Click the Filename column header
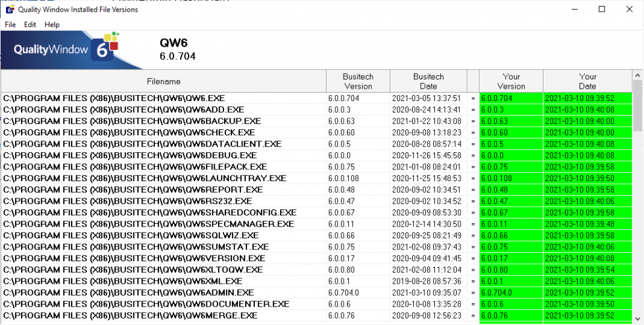This screenshot has width=644, height=325. pyautogui.click(x=164, y=81)
